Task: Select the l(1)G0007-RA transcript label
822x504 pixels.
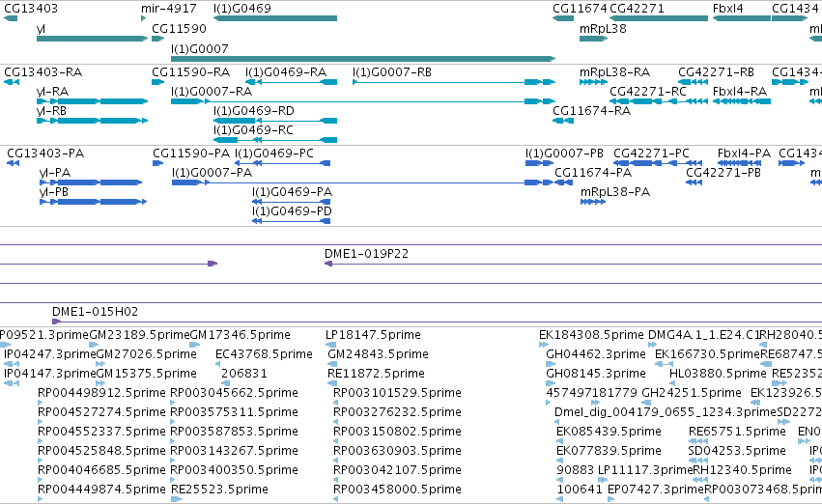Action: [x=212, y=92]
